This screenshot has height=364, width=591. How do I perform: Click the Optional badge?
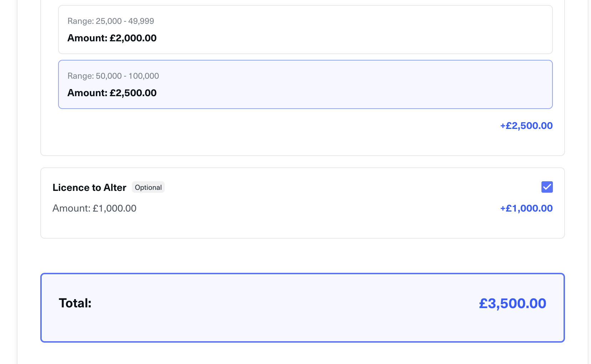pyautogui.click(x=148, y=187)
